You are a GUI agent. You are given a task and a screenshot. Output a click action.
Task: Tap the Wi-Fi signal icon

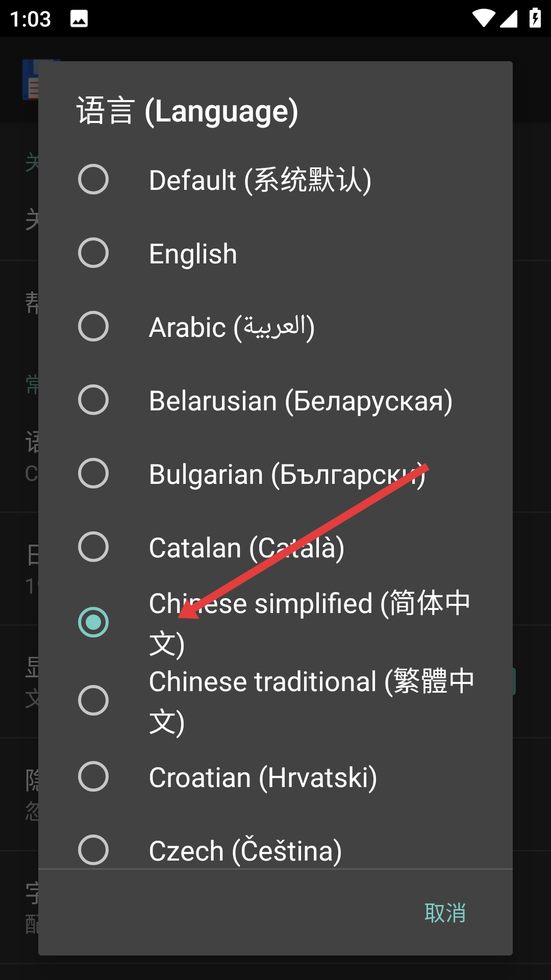[483, 18]
